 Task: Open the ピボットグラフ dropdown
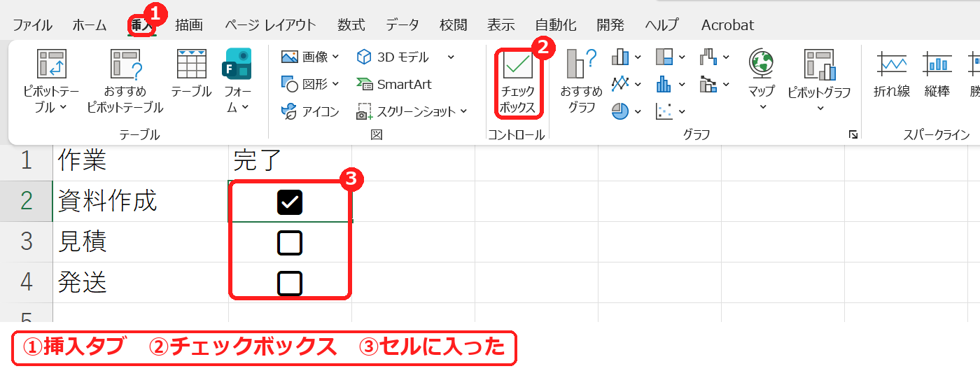point(819,81)
